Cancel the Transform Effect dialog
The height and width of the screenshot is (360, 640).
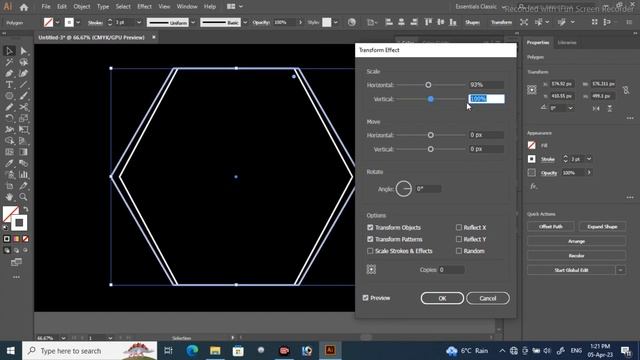pos(488,298)
